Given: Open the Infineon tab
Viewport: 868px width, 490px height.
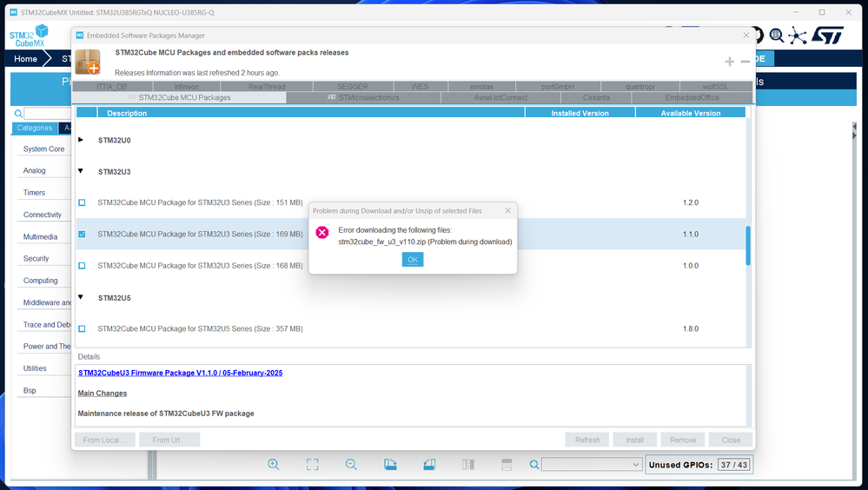Looking at the screenshot, I should click(x=187, y=86).
